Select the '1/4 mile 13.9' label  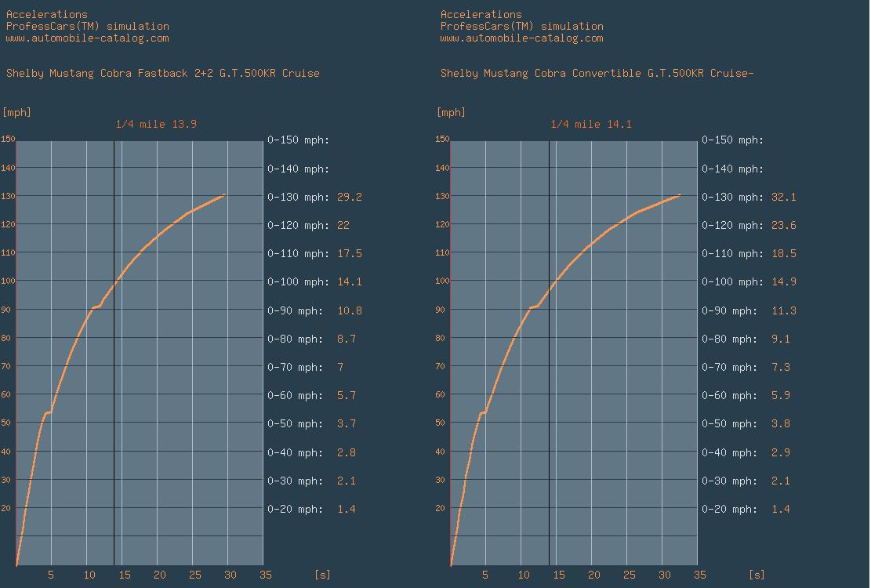point(156,125)
